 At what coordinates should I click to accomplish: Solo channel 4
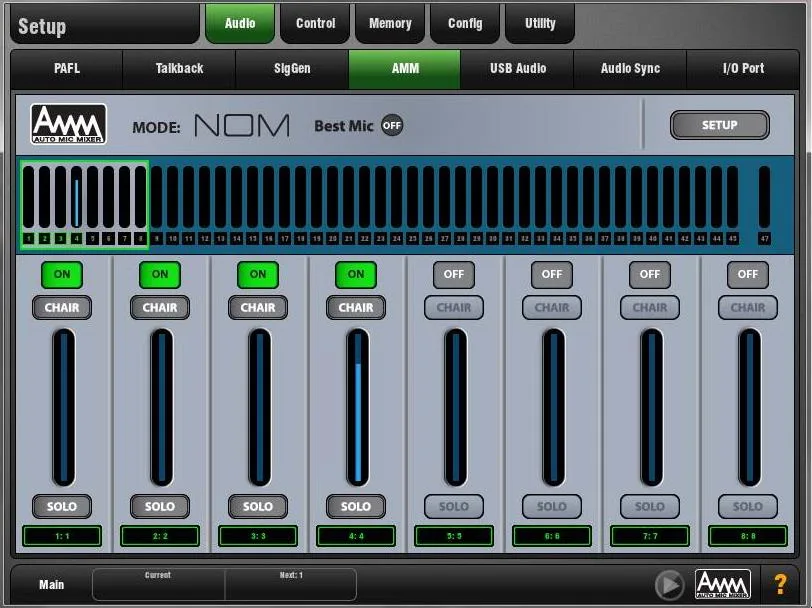point(355,506)
